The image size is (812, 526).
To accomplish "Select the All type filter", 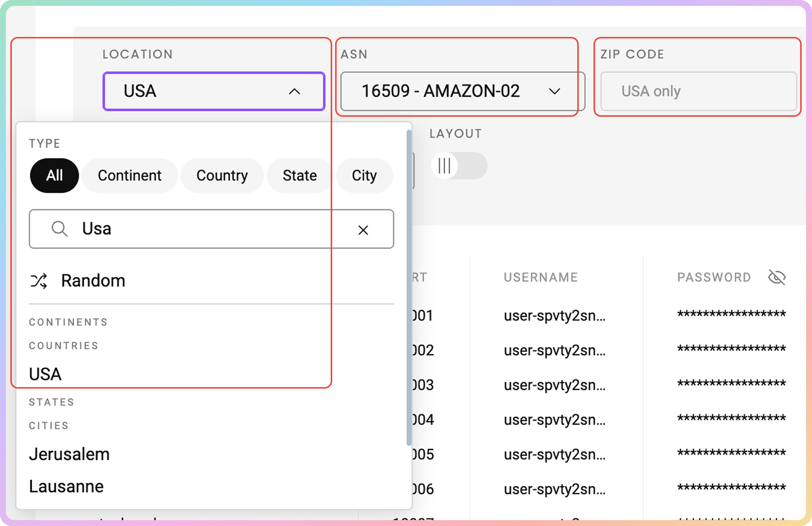I will [54, 175].
